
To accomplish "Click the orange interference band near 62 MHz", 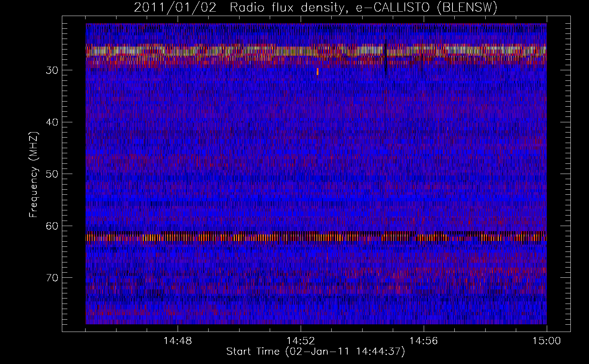I will (x=316, y=238).
